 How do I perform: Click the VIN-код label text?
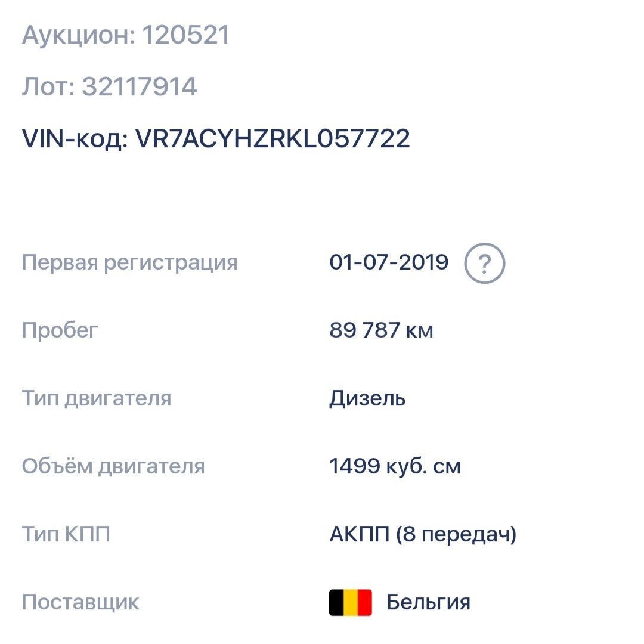(x=75, y=138)
